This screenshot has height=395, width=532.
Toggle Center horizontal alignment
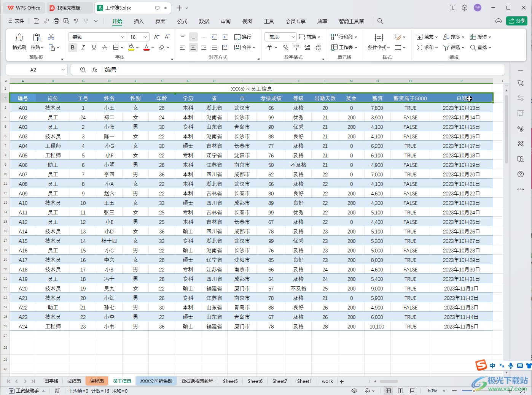193,48
